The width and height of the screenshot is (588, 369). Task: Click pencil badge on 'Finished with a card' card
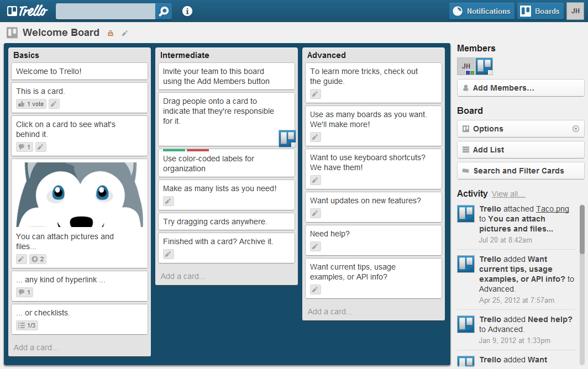[x=169, y=254]
